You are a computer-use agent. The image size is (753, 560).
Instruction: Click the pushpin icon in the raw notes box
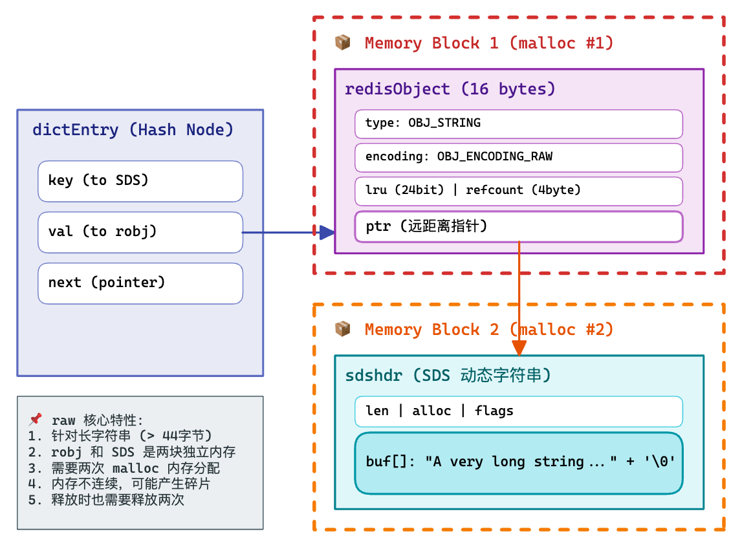tap(36, 420)
